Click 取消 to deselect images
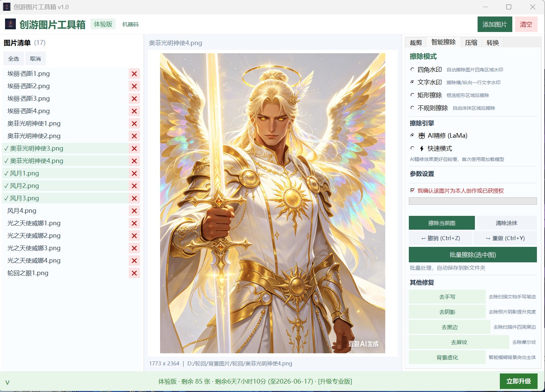The height and width of the screenshot is (392, 545). (x=35, y=59)
